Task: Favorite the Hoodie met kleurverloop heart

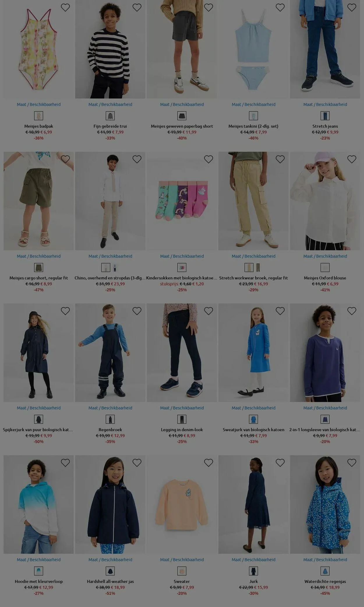Action: tap(65, 463)
